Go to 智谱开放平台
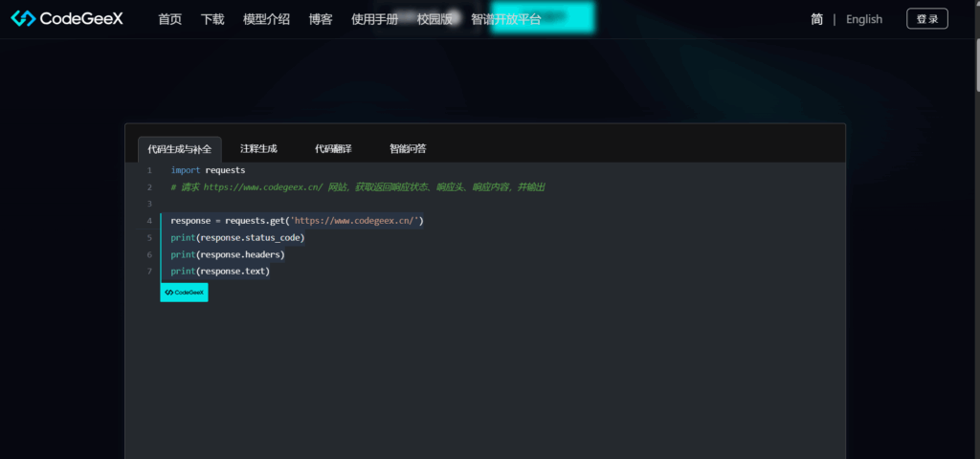980x459 pixels. tap(506, 19)
